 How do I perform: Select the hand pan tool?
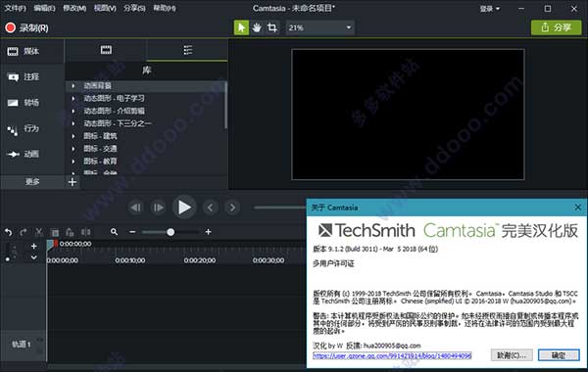[257, 27]
